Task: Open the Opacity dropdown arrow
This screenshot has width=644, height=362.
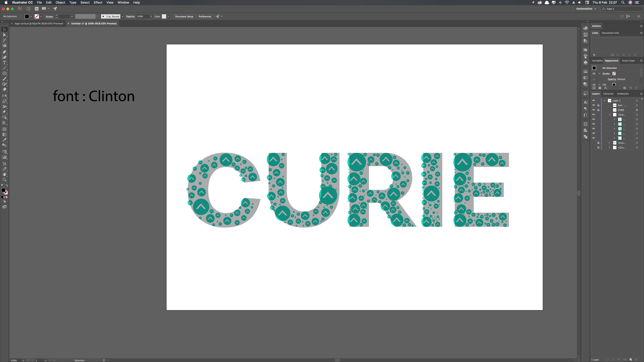Action: pyautogui.click(x=151, y=17)
